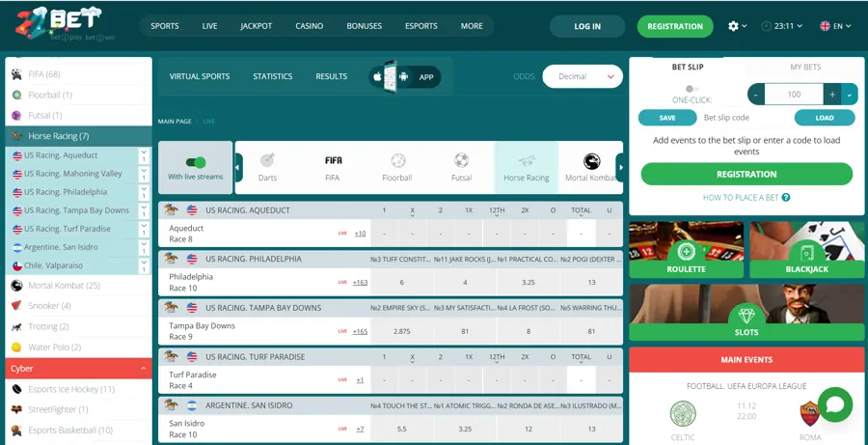
Task: Click Snooker (4) in sidebar
Action: (79, 306)
